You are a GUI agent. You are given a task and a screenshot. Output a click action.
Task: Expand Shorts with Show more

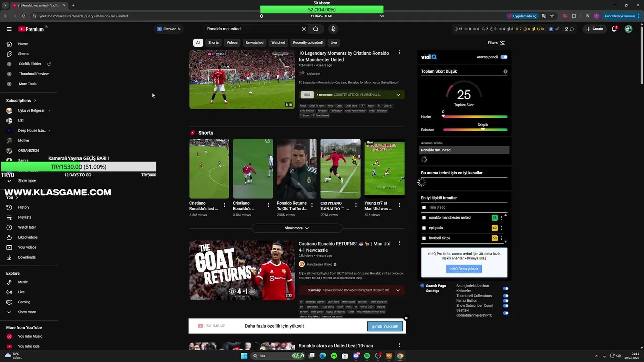tap(296, 228)
